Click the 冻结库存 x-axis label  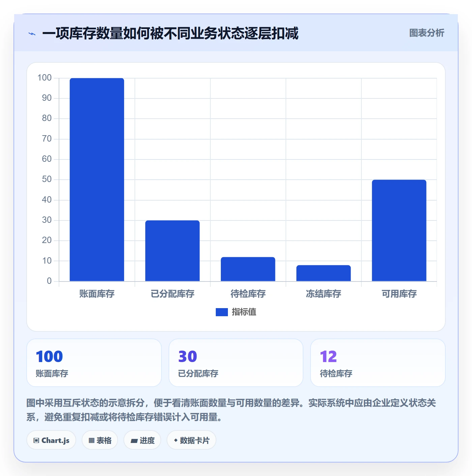pos(323,294)
